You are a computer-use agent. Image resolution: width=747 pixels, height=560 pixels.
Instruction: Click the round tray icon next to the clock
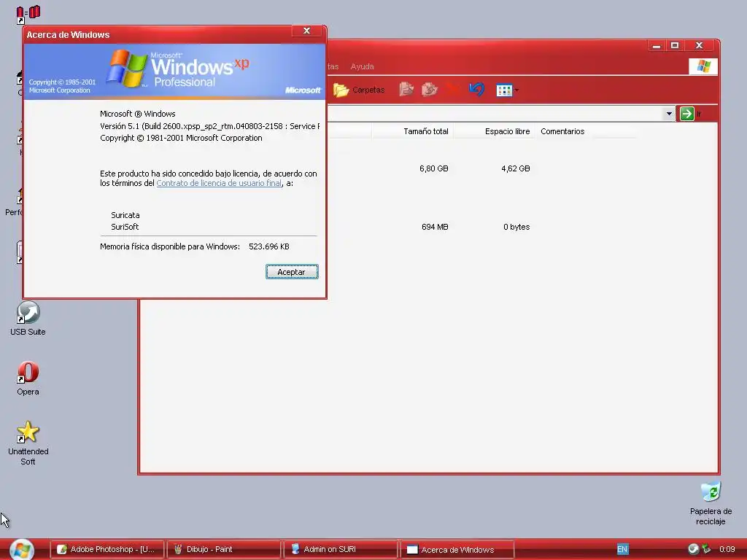click(693, 549)
